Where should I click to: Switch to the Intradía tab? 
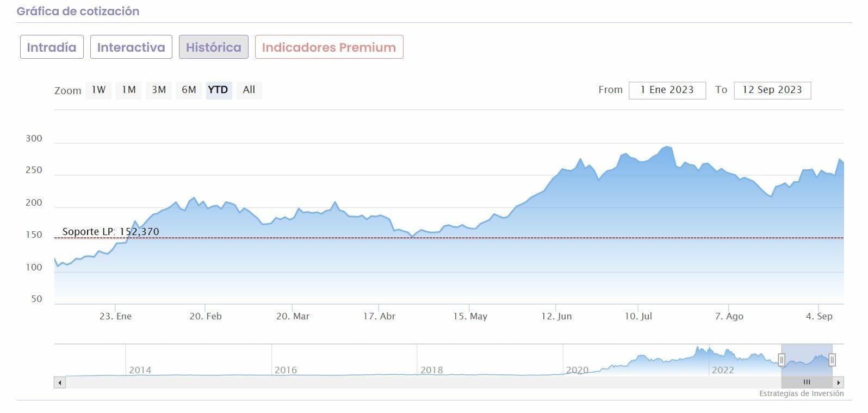(52, 47)
